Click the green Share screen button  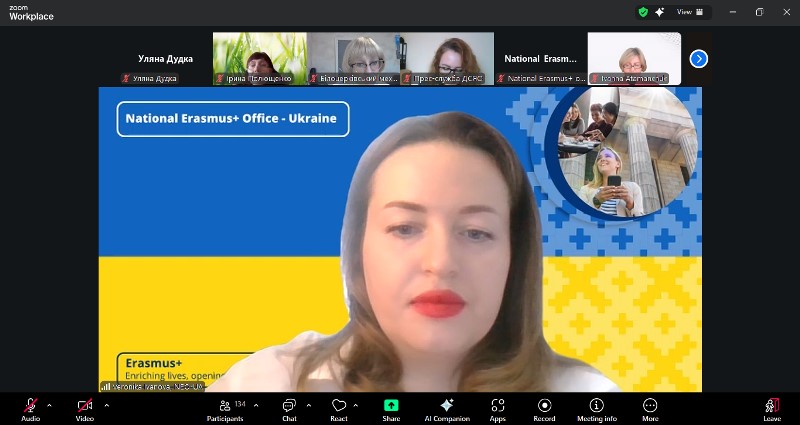tap(391, 406)
